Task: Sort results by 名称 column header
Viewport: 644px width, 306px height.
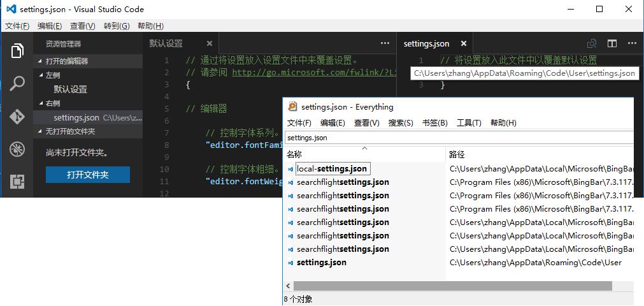Action: coord(365,155)
